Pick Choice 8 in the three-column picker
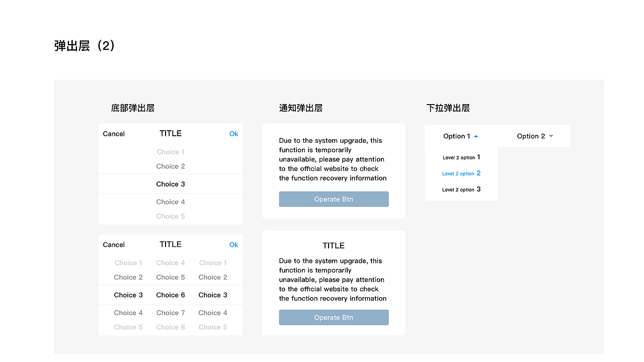This screenshot has width=644, height=362. point(171,327)
